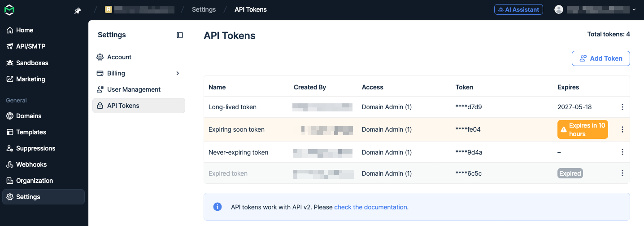Click the Sandboxes bug icon
644x226 pixels.
coord(10,63)
